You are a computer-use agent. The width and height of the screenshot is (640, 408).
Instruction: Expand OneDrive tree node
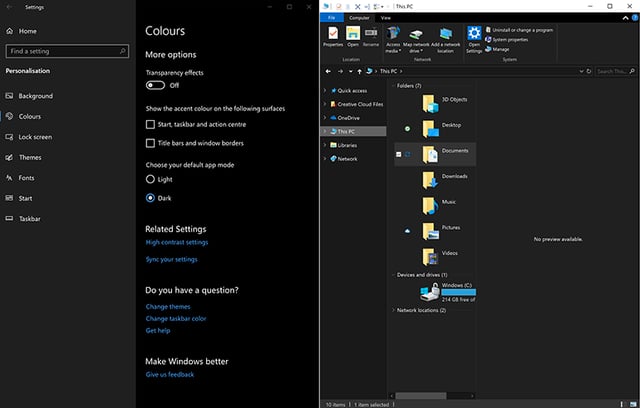click(325, 118)
